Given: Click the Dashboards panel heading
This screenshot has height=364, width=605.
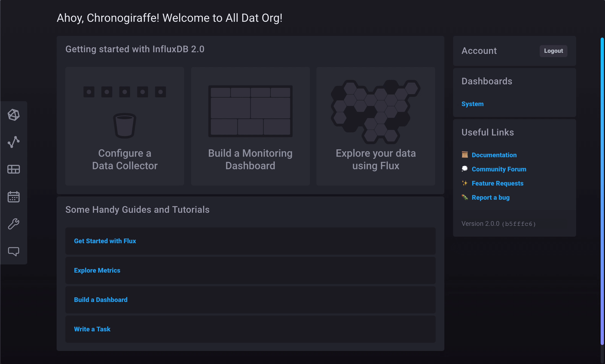Looking at the screenshot, I should pos(487,81).
